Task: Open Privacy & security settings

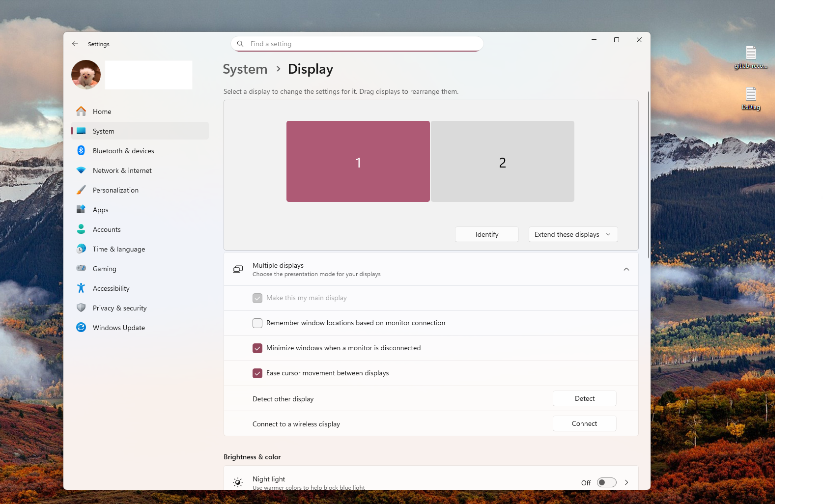Action: point(140,308)
